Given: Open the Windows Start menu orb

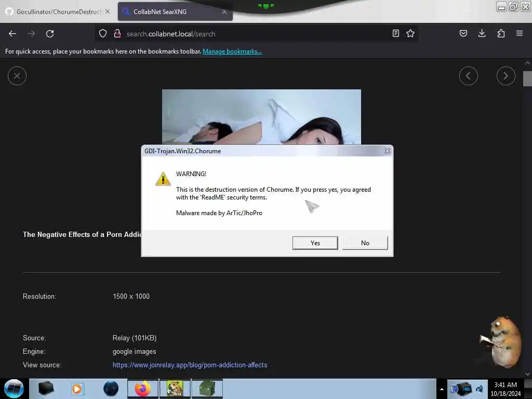Looking at the screenshot, I should (14, 389).
